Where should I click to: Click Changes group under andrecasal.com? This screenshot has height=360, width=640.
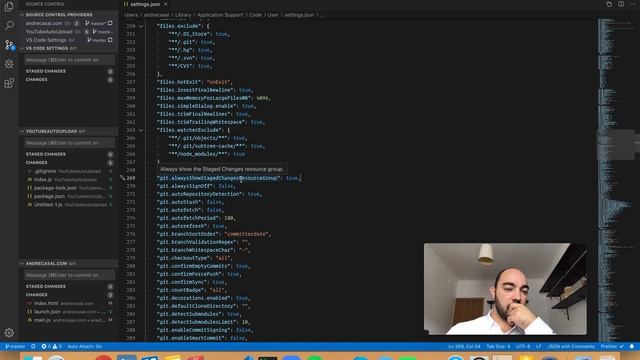click(x=69, y=295)
